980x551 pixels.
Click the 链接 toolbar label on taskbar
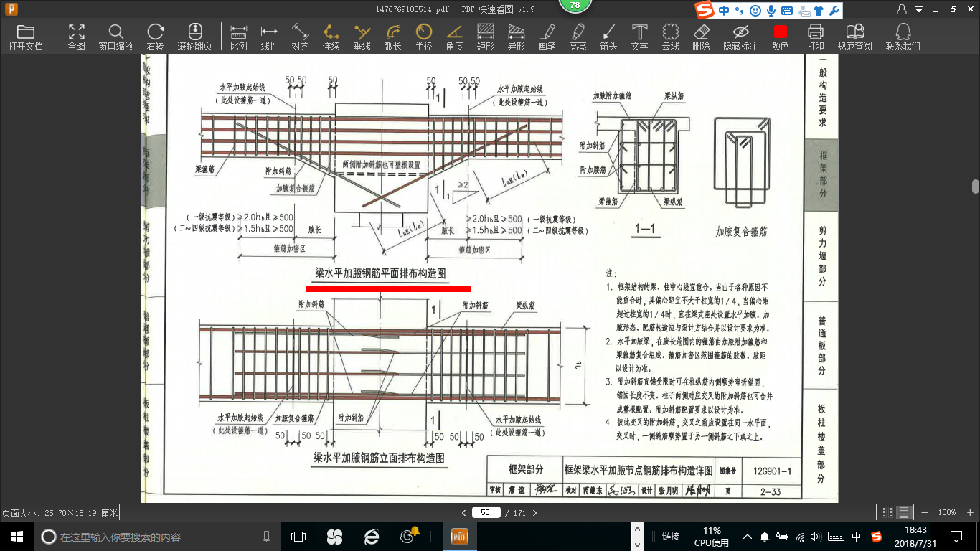tap(671, 536)
